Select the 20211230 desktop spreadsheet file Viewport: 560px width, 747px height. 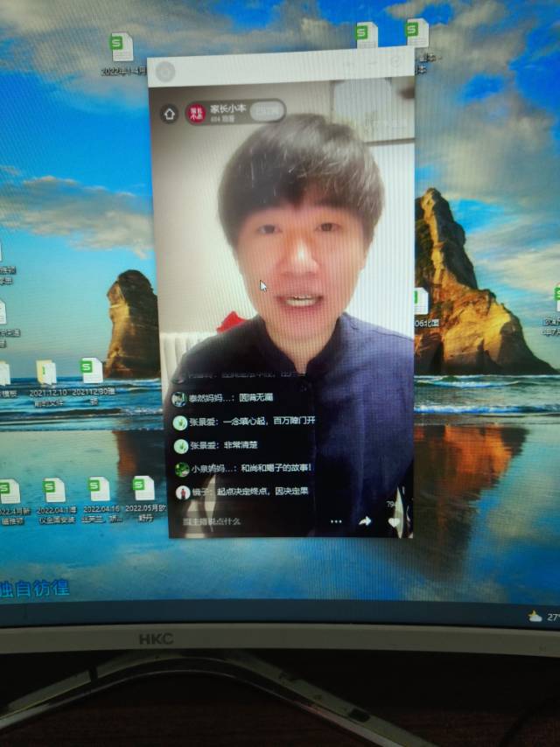pos(93,381)
